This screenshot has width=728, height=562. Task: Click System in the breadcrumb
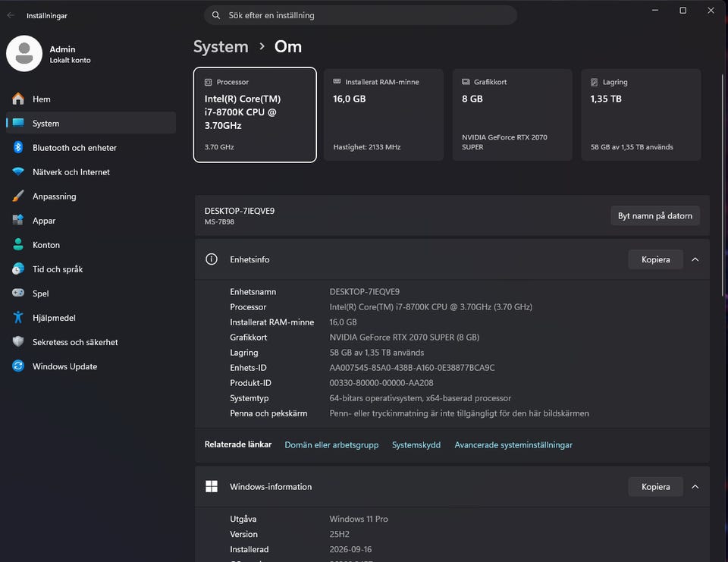[x=221, y=46]
